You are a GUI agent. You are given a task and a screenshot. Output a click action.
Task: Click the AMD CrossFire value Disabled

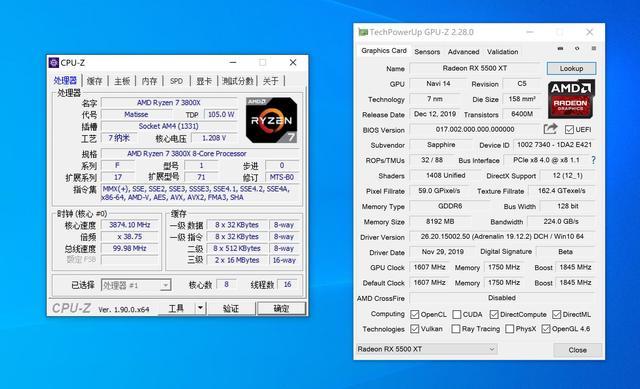click(x=502, y=298)
